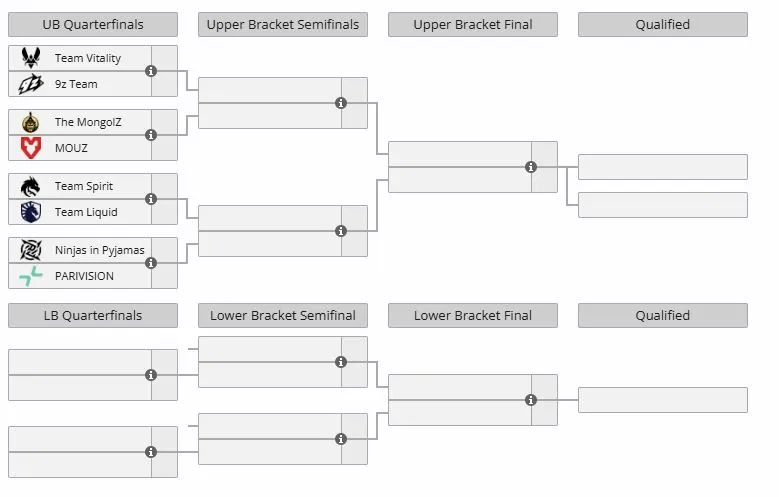779x497 pixels.
Task: Open The MongolZ team link
Action: [88, 122]
